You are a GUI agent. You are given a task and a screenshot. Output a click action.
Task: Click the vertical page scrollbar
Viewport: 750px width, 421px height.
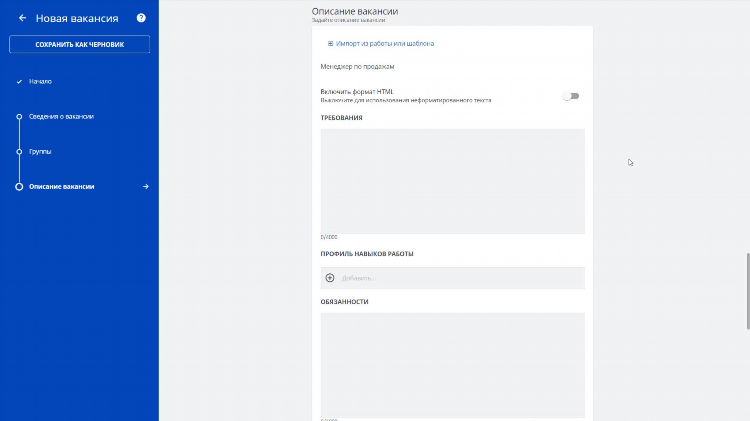tap(748, 291)
